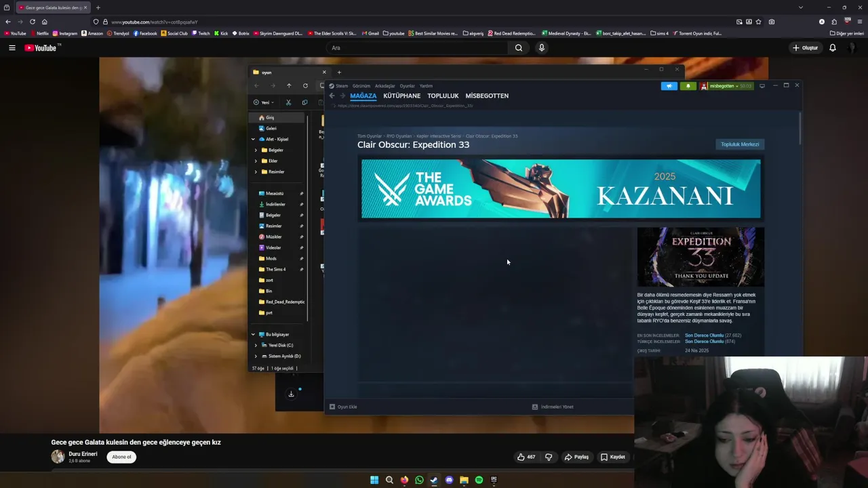Viewport: 868px width, 488px height.
Task: Open the Steam announcements megaphone icon
Action: [669, 86]
